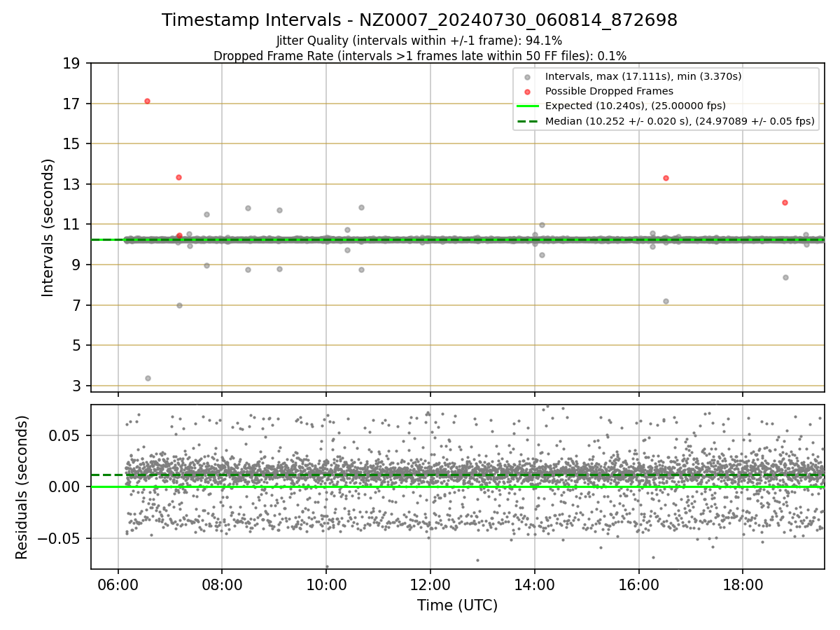Select the gray point near 7 seconds after 16:00
840x630 pixels.
pyautogui.click(x=666, y=301)
